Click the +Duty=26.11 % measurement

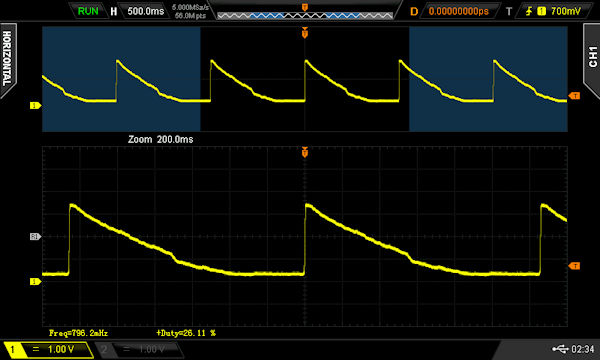186,333
